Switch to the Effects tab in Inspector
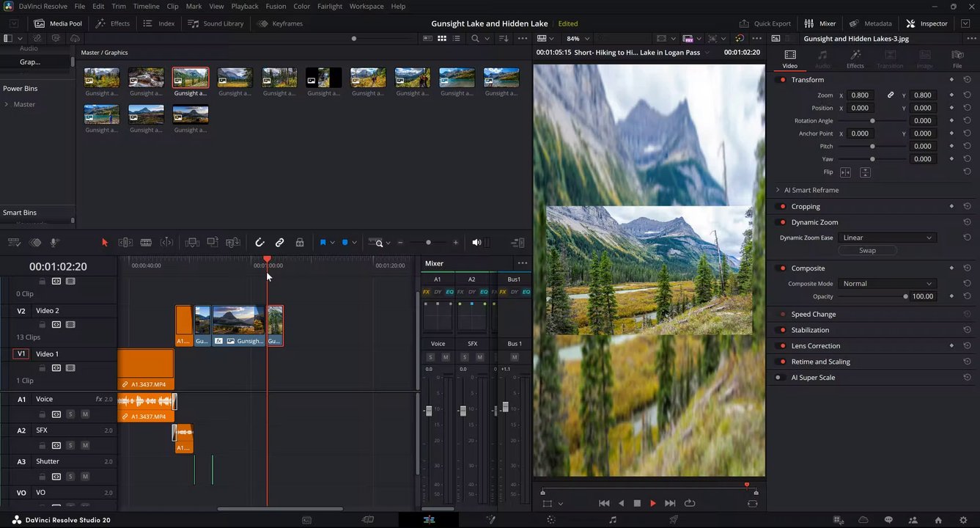This screenshot has width=980, height=528. 855,59
